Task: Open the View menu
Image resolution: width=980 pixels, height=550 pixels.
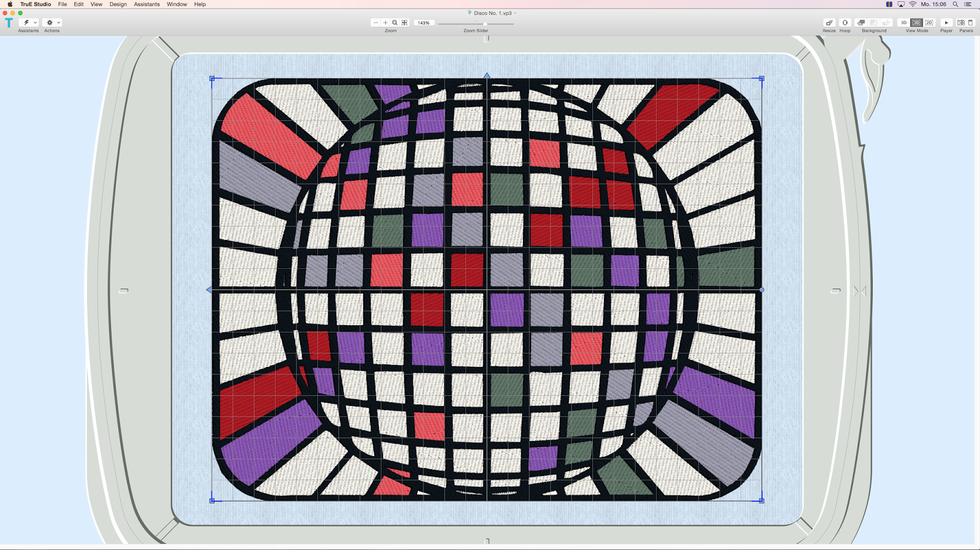Action: tap(96, 4)
